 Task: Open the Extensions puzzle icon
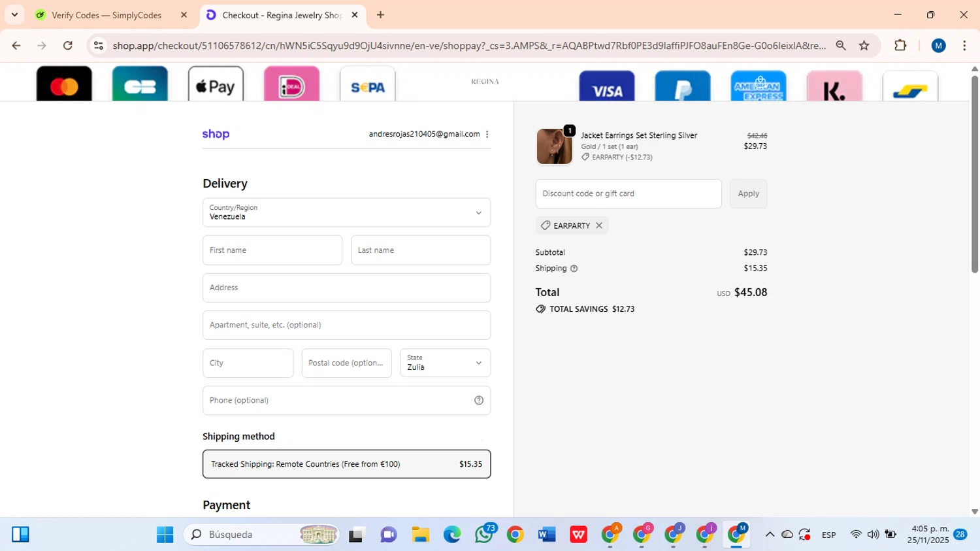[900, 46]
